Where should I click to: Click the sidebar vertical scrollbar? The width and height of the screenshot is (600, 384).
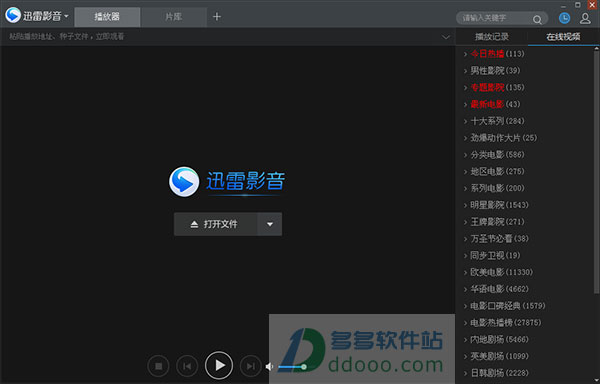pos(596,172)
